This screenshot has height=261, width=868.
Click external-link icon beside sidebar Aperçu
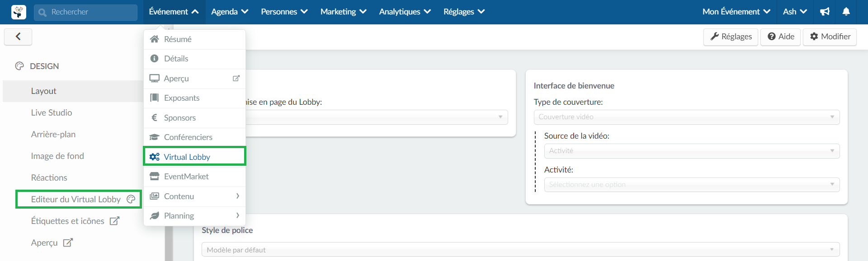tap(68, 242)
